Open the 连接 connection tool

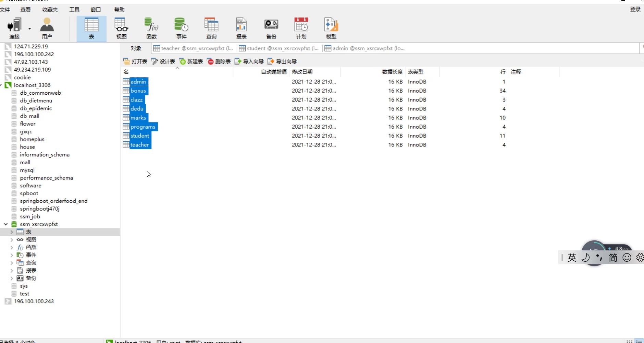[14, 29]
